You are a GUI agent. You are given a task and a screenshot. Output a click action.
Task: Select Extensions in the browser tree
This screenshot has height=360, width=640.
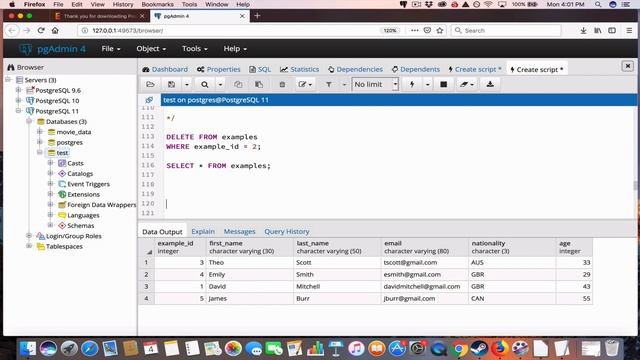[83, 194]
